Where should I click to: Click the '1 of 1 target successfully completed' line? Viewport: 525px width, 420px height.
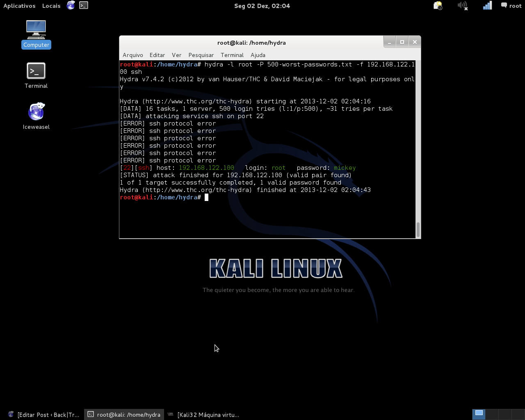(x=231, y=183)
